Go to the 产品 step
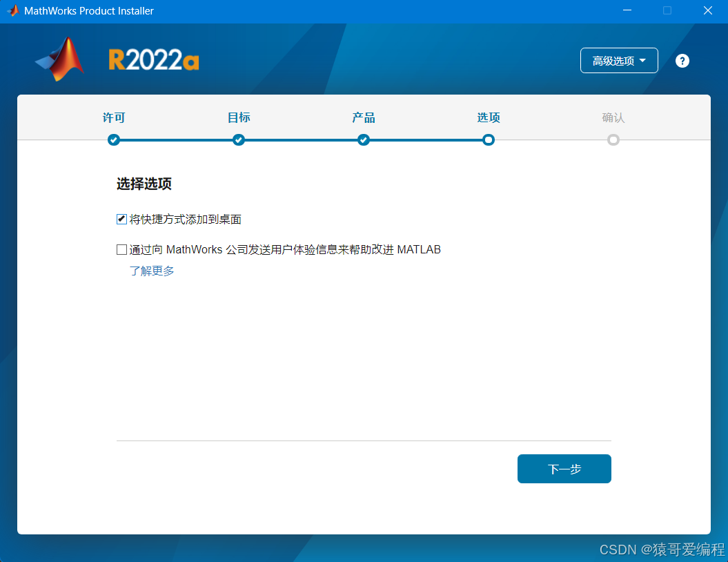Viewport: 728px width, 562px height. 364,117
